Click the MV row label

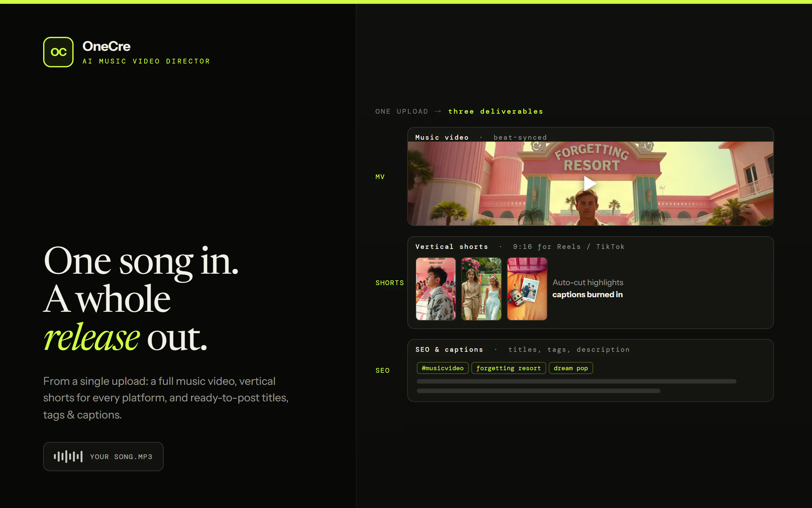(380, 177)
